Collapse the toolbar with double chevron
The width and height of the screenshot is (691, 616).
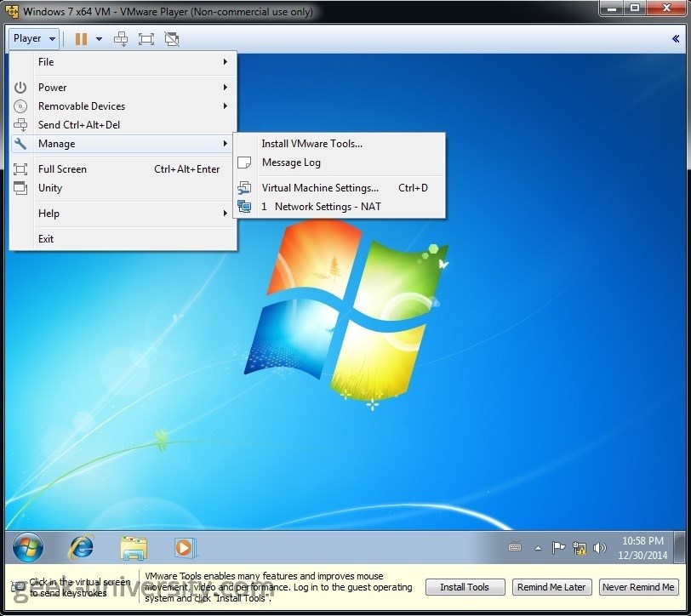(x=676, y=39)
